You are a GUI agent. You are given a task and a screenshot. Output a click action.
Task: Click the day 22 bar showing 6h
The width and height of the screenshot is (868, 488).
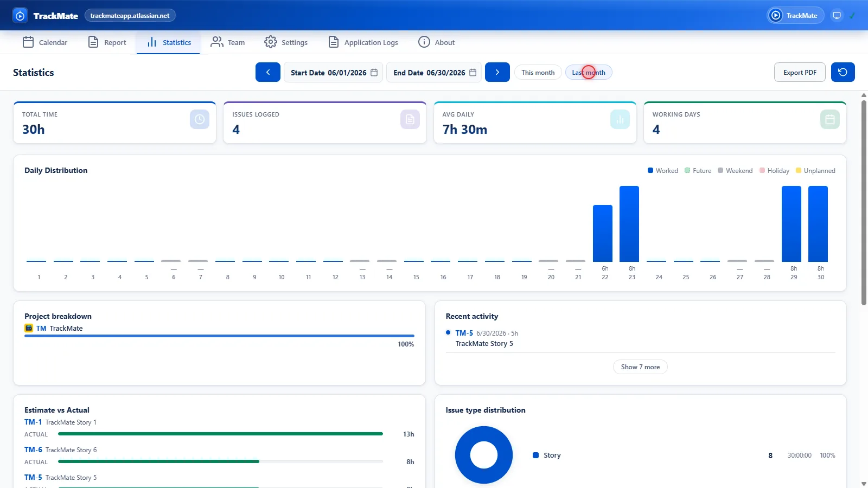tap(603, 233)
